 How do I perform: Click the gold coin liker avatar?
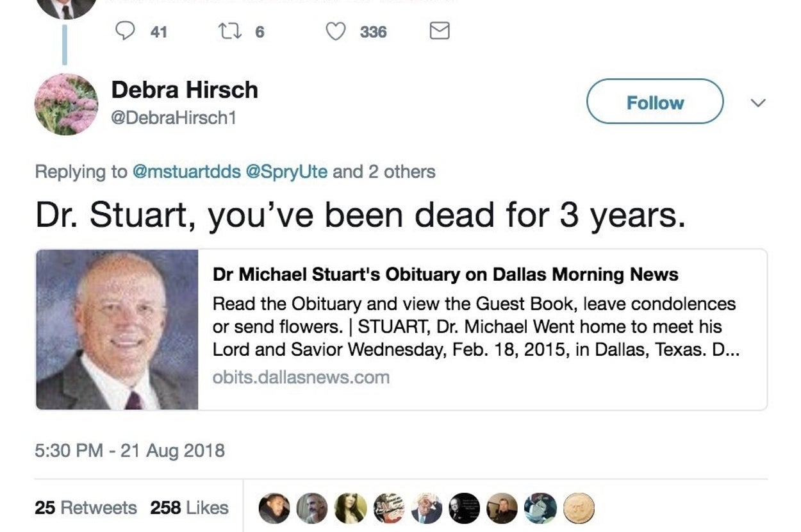click(x=579, y=508)
